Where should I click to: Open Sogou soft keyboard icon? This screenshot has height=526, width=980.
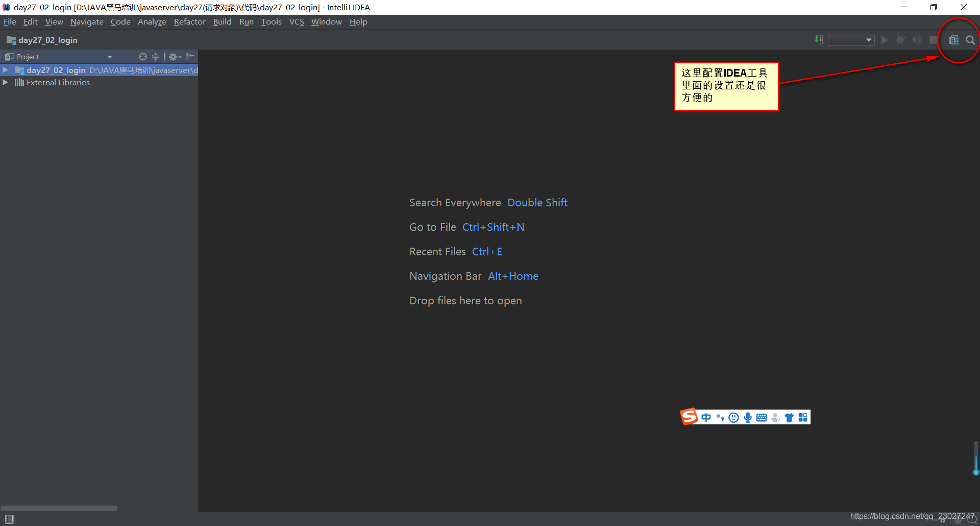pos(762,418)
